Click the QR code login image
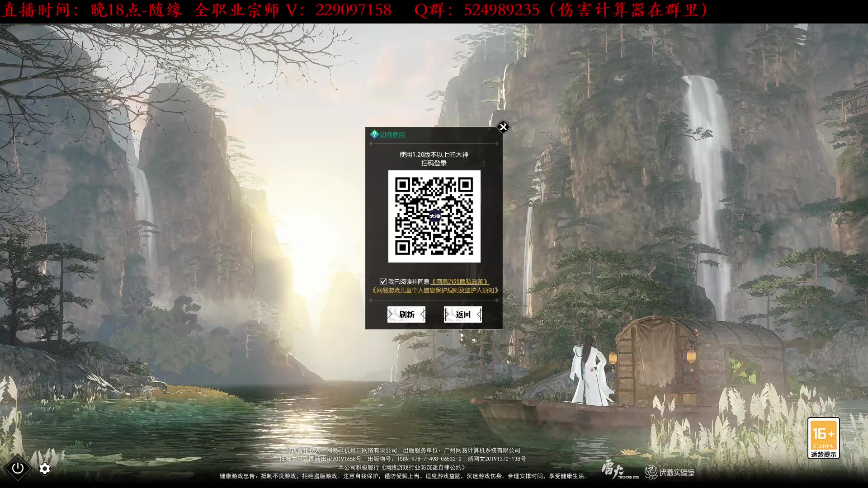 (x=434, y=216)
